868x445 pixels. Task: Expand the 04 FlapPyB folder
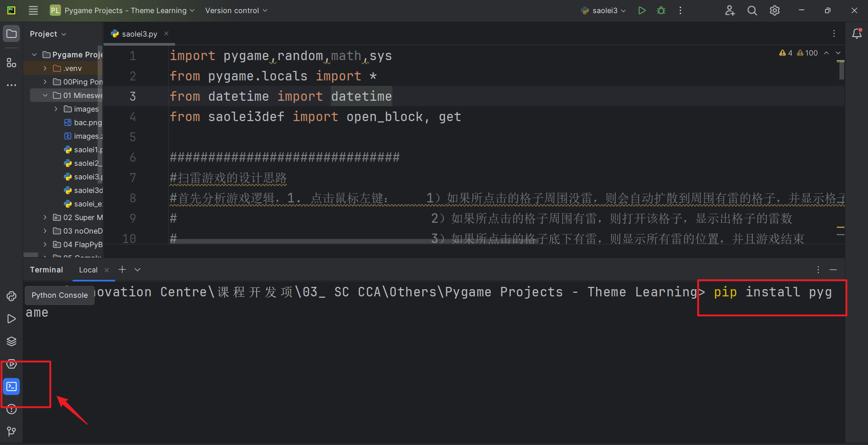(45, 244)
